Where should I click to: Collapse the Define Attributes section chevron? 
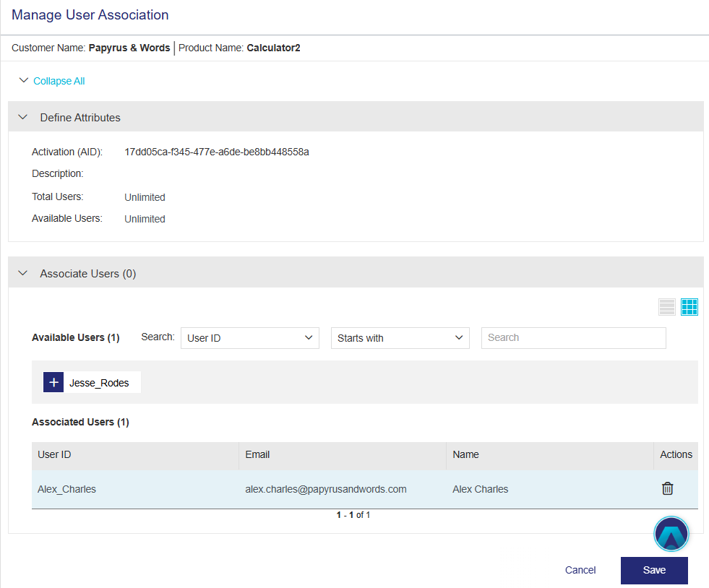coord(22,117)
